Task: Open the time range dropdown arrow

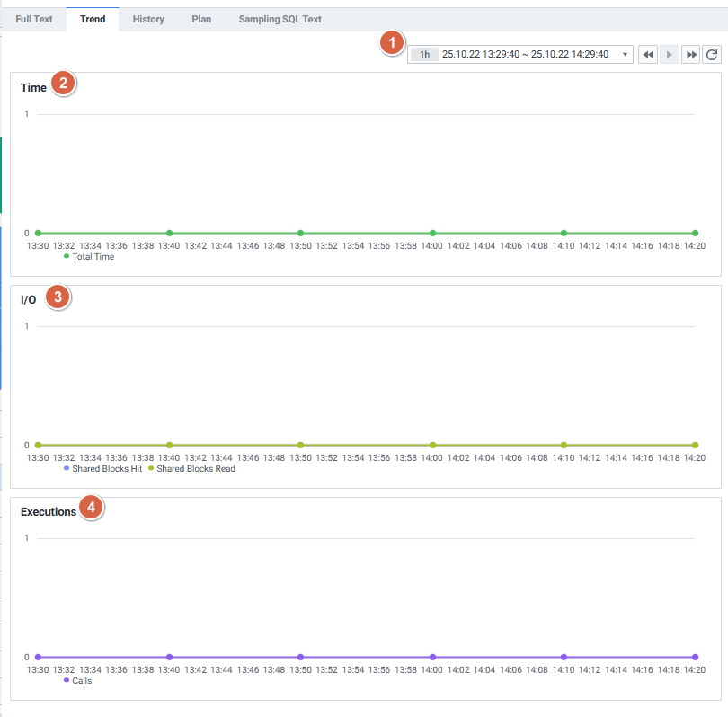Action: tap(625, 55)
